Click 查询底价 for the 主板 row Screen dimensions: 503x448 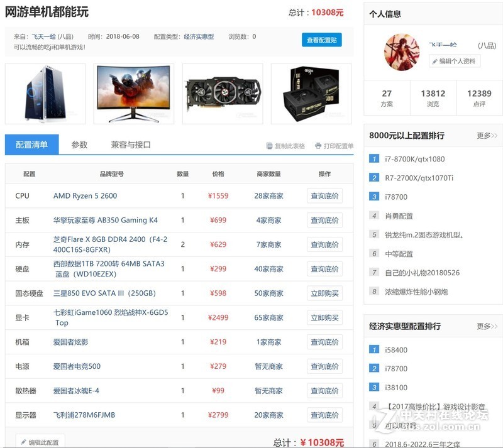coord(324,221)
